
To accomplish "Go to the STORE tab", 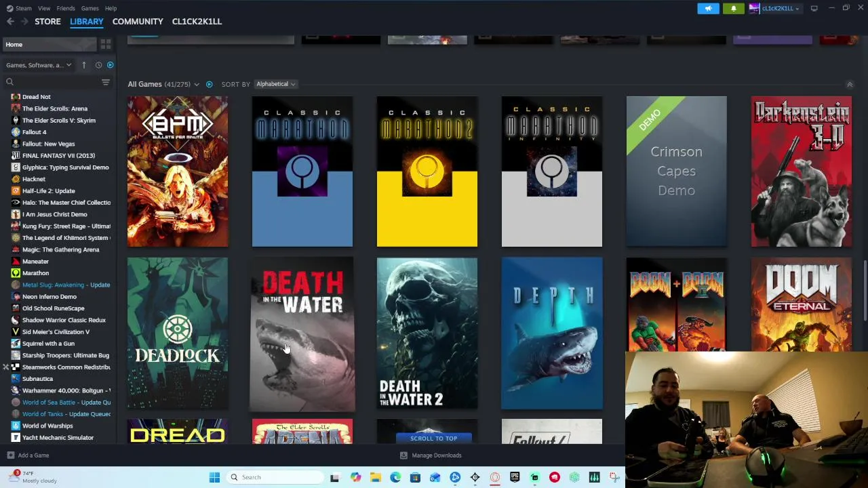I will click(47, 22).
